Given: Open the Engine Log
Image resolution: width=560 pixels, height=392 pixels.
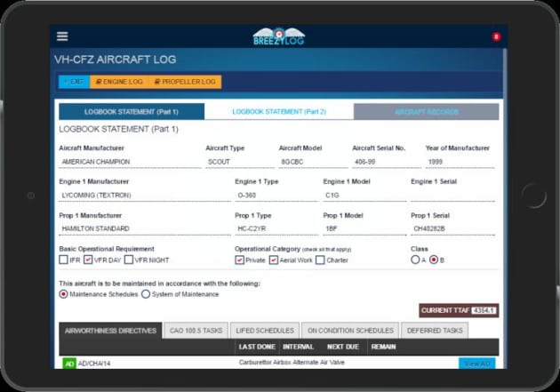Looking at the screenshot, I should pyautogui.click(x=119, y=82).
